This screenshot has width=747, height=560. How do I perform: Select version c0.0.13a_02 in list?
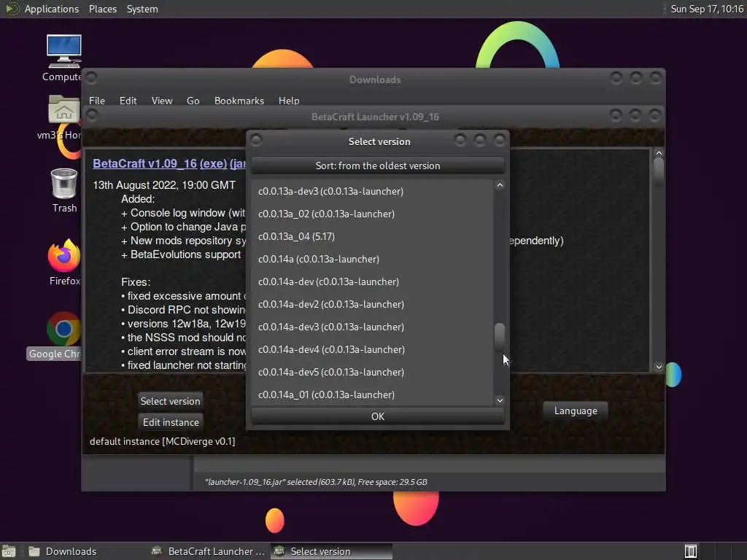click(x=373, y=214)
